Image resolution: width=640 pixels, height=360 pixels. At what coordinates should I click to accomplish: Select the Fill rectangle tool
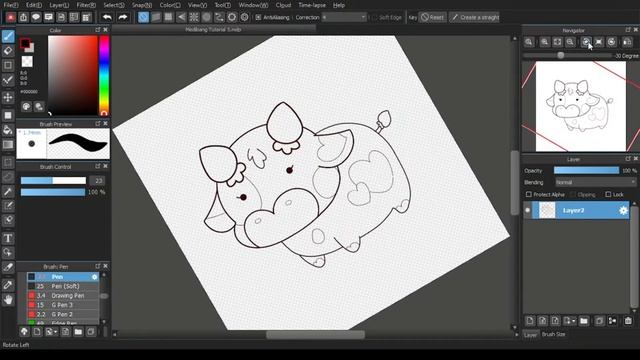point(8,116)
